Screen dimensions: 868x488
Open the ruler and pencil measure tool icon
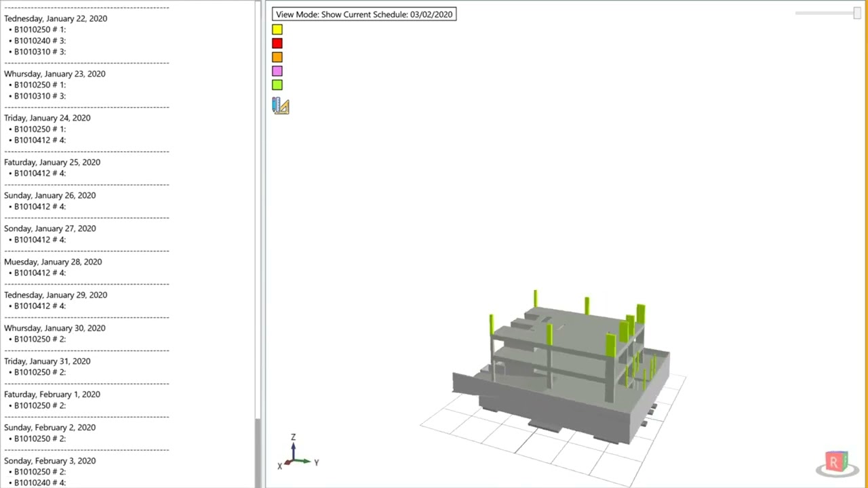280,106
